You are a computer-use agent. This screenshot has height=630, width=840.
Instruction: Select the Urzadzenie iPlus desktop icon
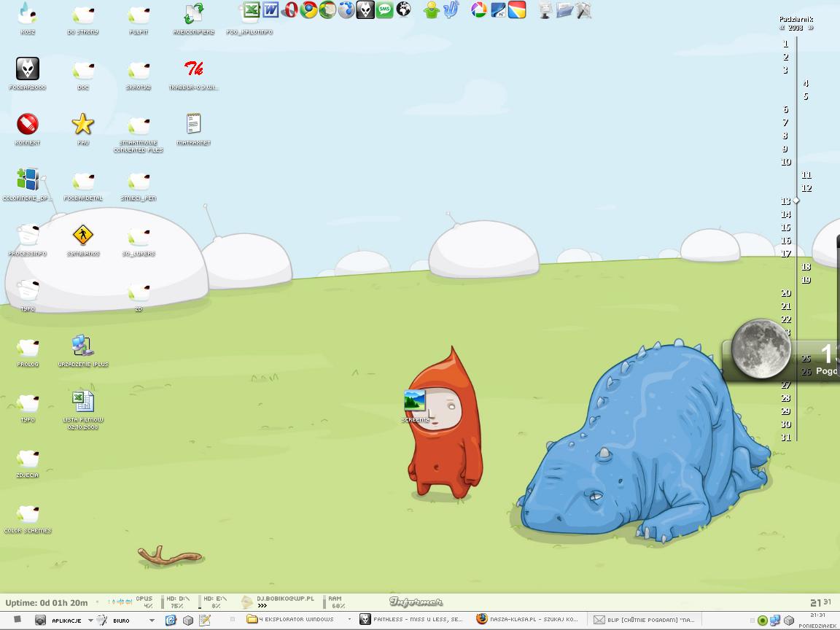pyautogui.click(x=83, y=351)
